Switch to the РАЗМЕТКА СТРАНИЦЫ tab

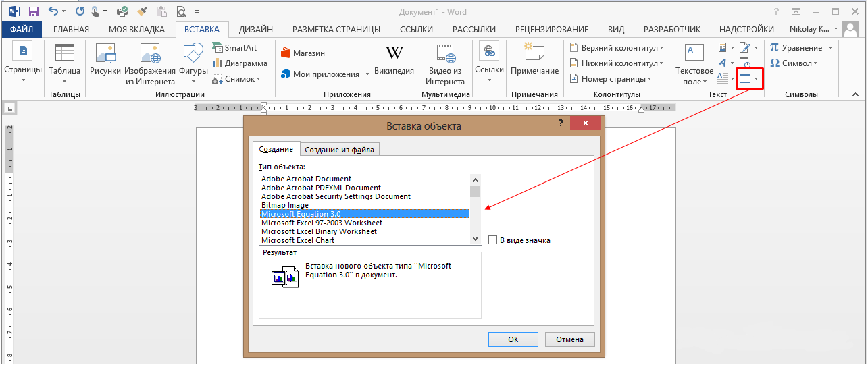tap(336, 29)
